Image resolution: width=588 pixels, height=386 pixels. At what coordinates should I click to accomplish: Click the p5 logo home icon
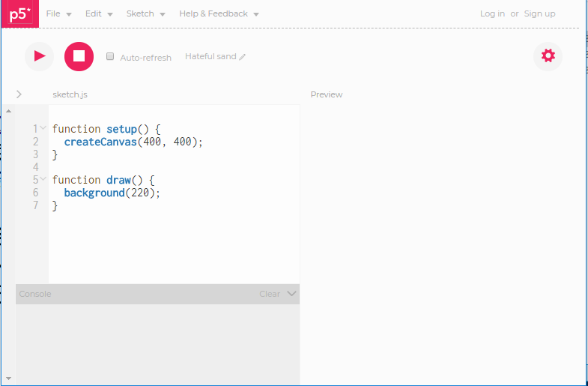19,14
